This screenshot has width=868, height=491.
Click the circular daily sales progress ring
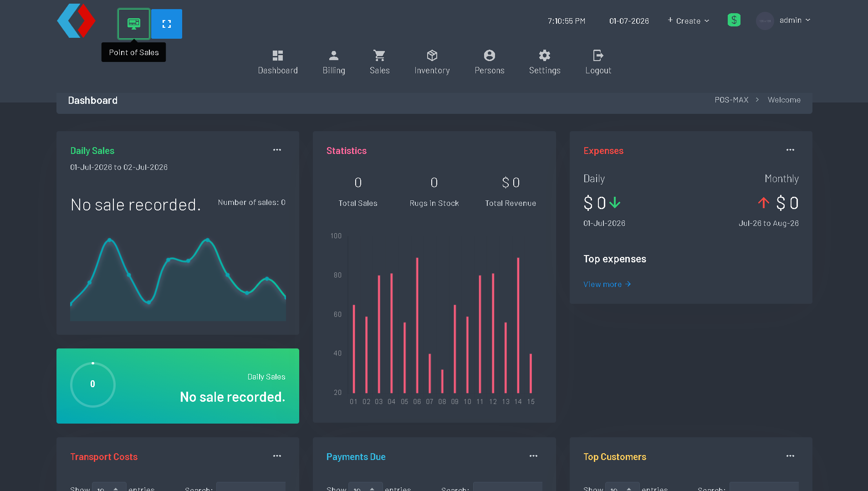[x=93, y=384]
